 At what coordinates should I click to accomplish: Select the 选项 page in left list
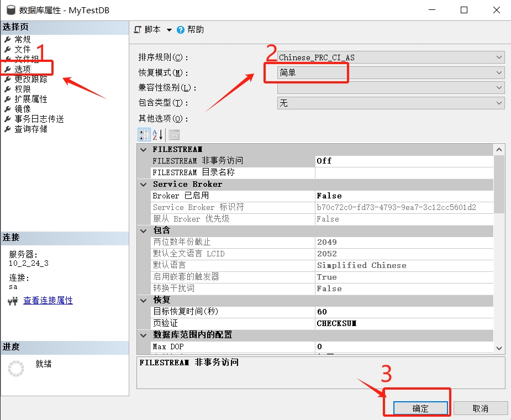click(x=23, y=69)
